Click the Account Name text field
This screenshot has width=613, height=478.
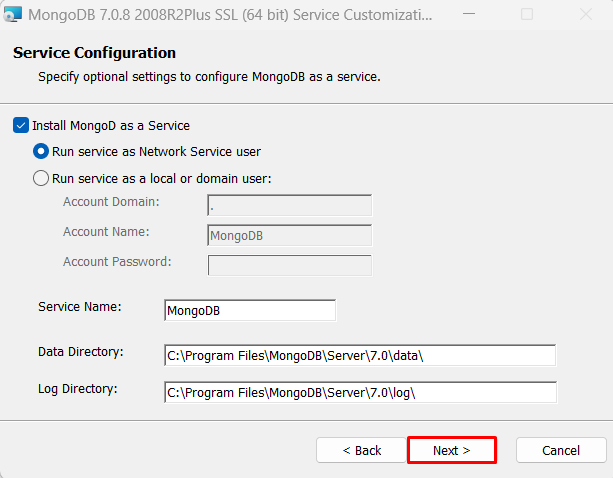click(289, 235)
